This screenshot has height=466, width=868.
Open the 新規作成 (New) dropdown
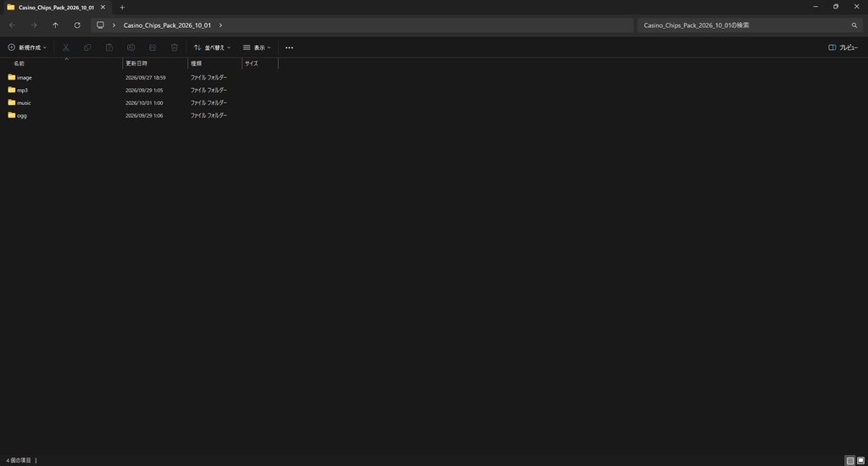pos(27,47)
